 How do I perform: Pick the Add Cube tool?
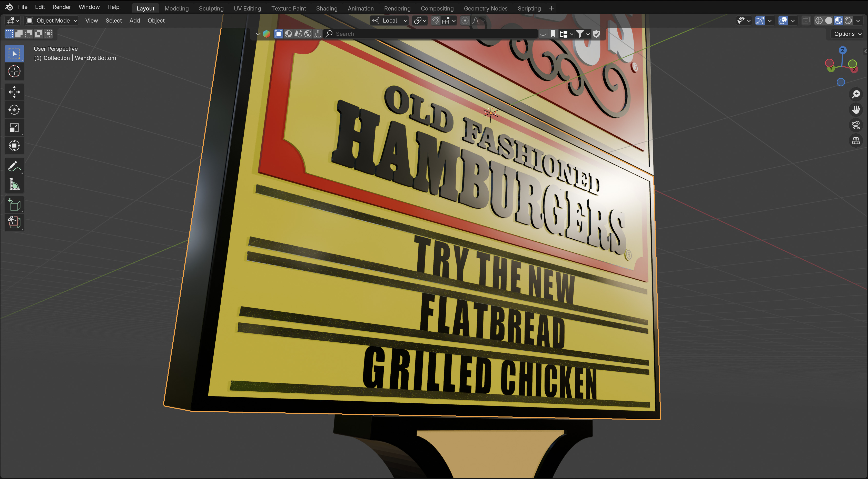(14, 205)
